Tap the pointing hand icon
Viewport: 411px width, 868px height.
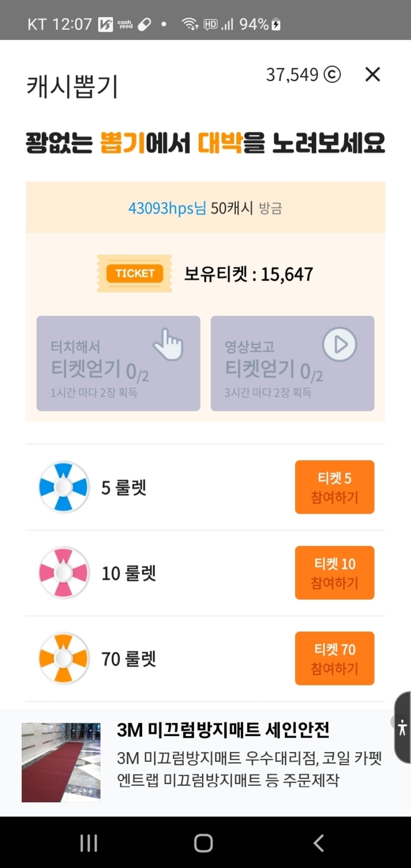point(168,344)
